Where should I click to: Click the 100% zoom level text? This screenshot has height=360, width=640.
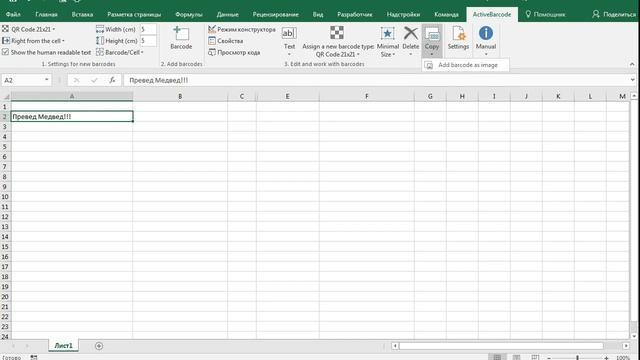point(622,358)
